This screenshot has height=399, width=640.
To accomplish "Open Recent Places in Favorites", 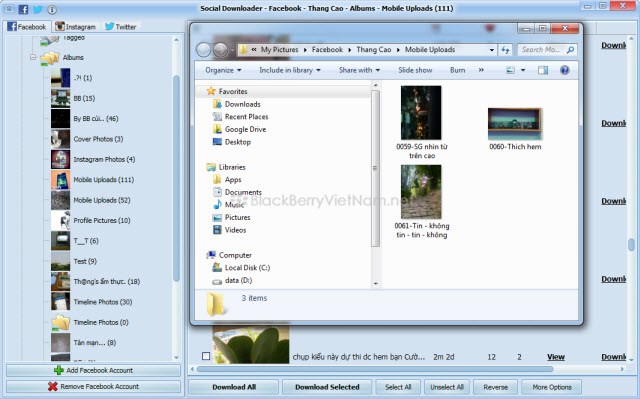I will (x=247, y=117).
